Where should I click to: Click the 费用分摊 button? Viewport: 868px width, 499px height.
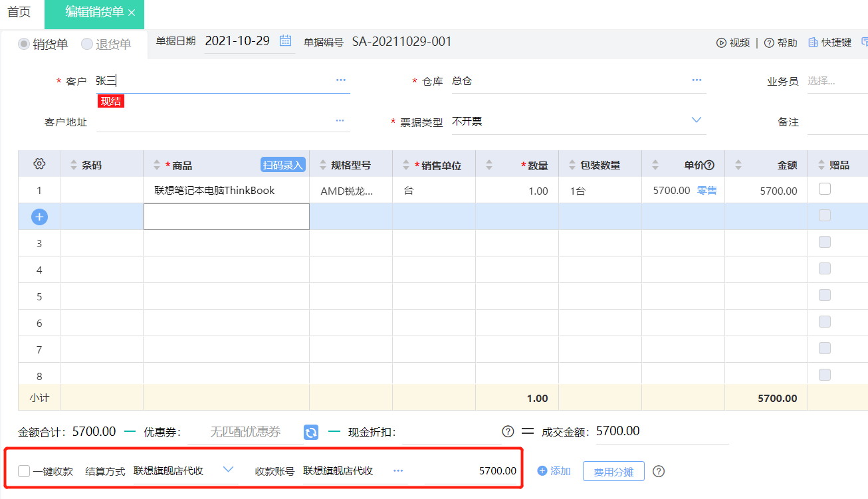(x=613, y=472)
